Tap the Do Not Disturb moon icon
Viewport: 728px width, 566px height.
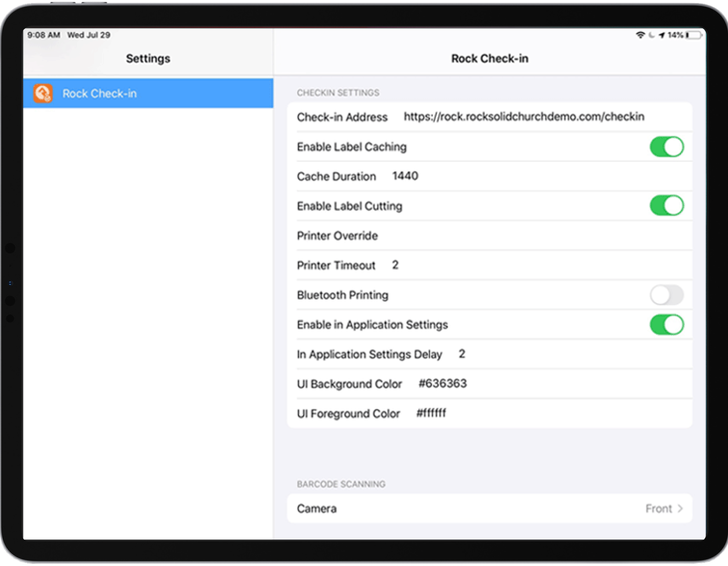click(651, 35)
